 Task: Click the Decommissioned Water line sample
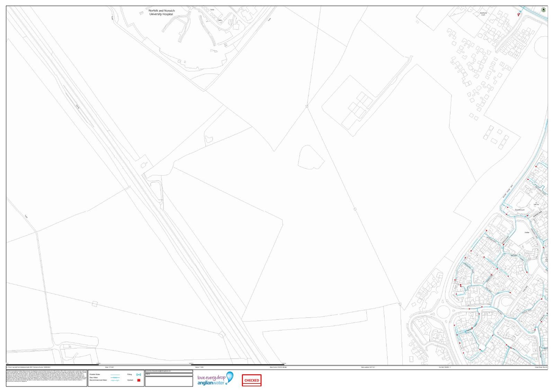pyautogui.click(x=115, y=380)
